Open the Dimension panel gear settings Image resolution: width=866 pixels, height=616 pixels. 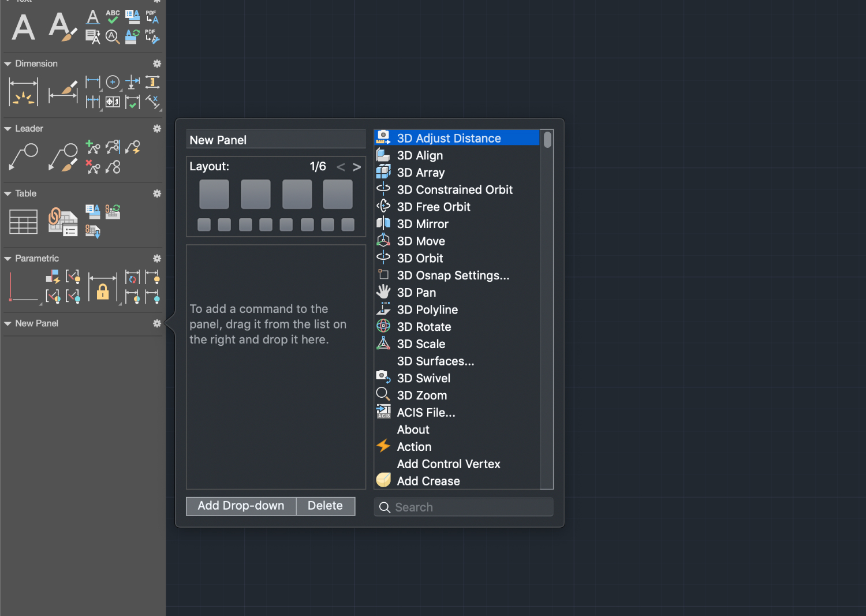(156, 64)
